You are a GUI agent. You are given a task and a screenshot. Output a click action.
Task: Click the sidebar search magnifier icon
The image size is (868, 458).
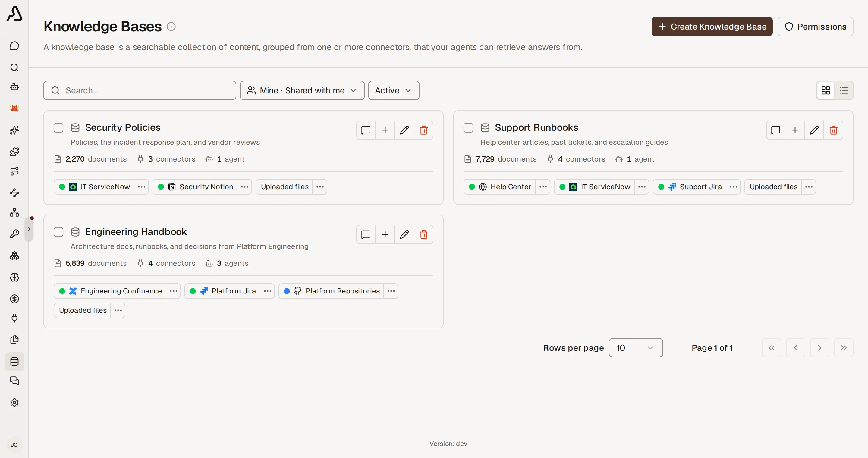click(14, 67)
